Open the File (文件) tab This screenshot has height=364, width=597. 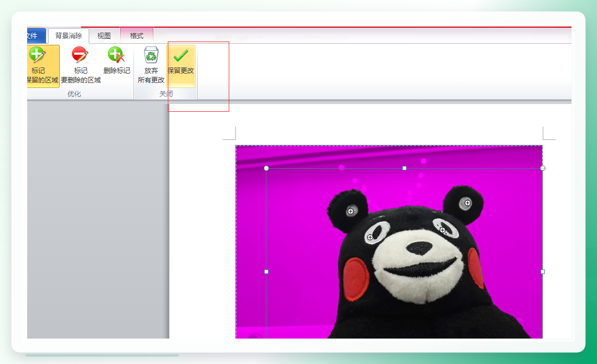36,36
